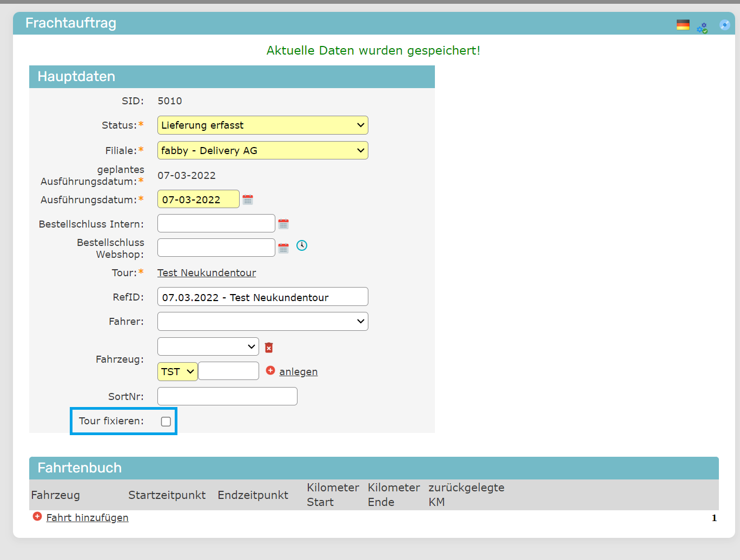Screen dimensions: 740x560
Task: Expand the Fahrzeug selection dropdown
Action: click(x=208, y=346)
